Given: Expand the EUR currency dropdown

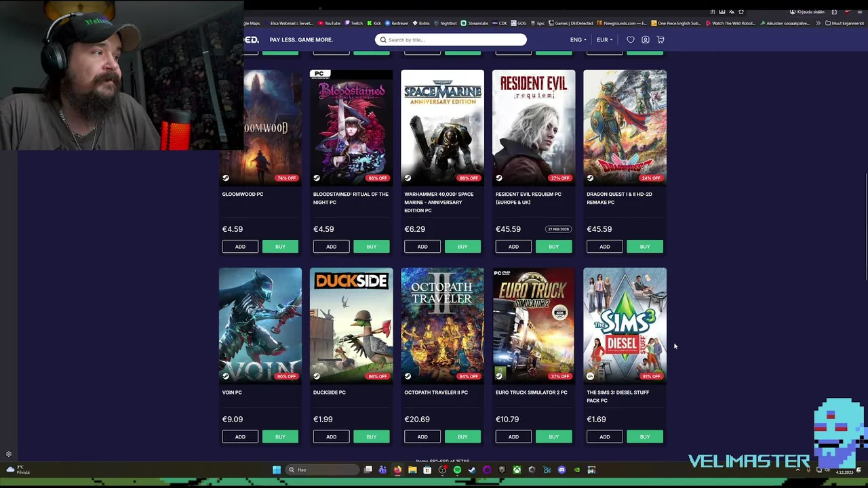Looking at the screenshot, I should 604,40.
